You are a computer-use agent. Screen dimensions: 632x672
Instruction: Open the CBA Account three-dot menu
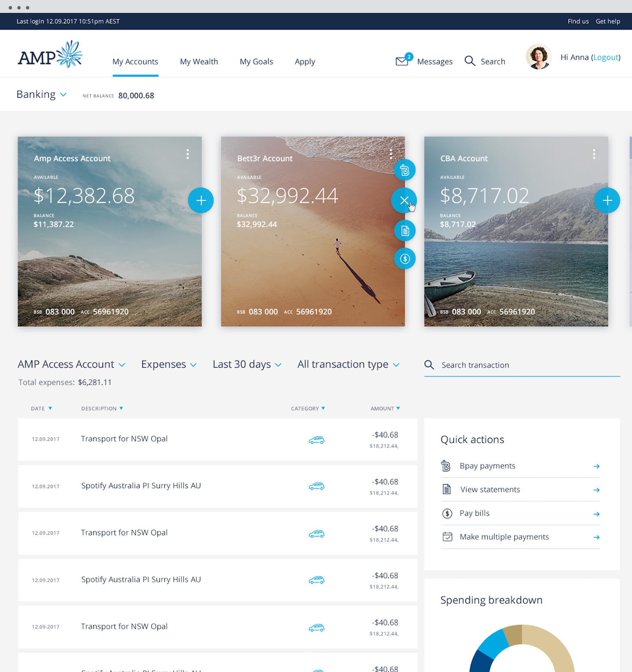594,154
